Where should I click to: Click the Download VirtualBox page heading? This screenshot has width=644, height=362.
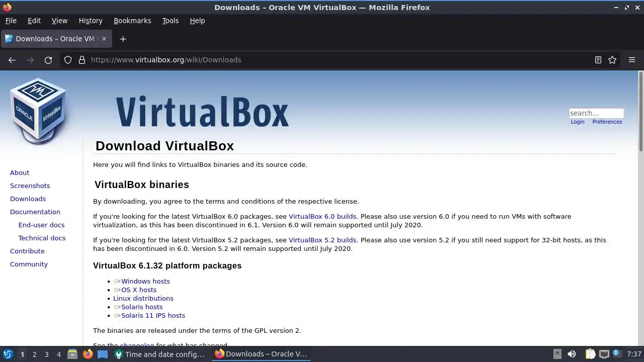point(165,146)
